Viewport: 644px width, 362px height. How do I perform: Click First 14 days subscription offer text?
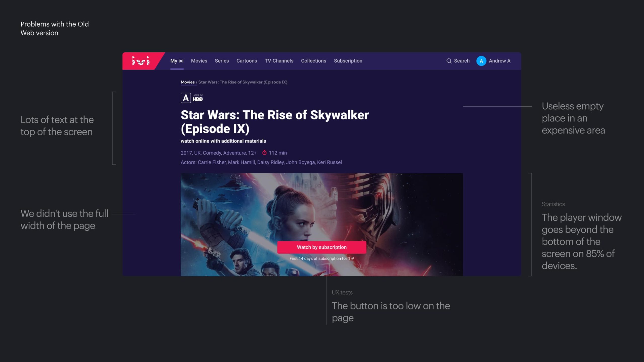pos(321,258)
